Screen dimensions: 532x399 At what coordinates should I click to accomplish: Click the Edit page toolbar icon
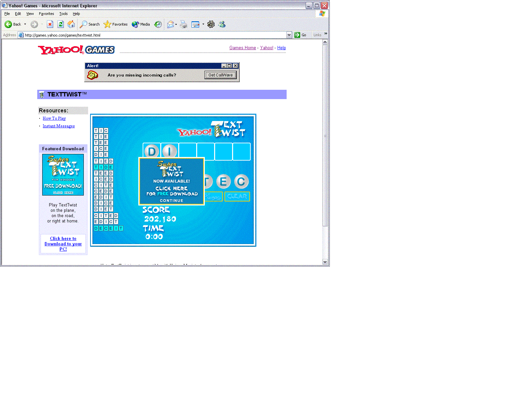(196, 24)
